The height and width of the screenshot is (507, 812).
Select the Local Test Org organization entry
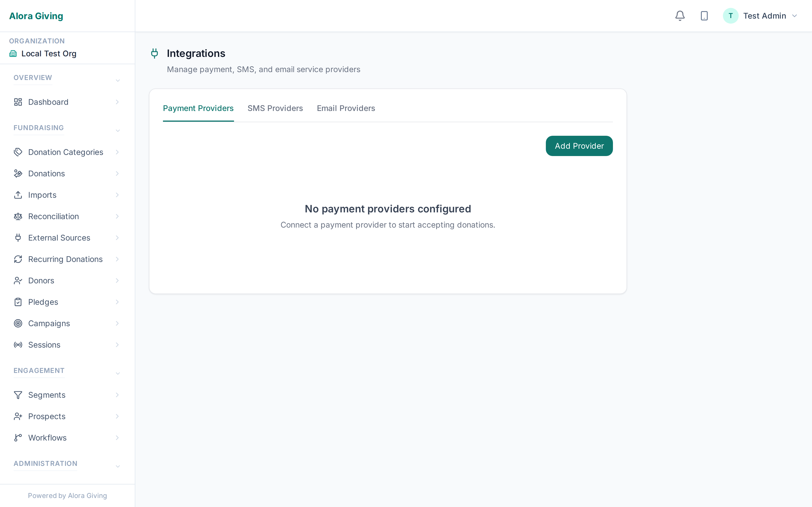pyautogui.click(x=48, y=53)
